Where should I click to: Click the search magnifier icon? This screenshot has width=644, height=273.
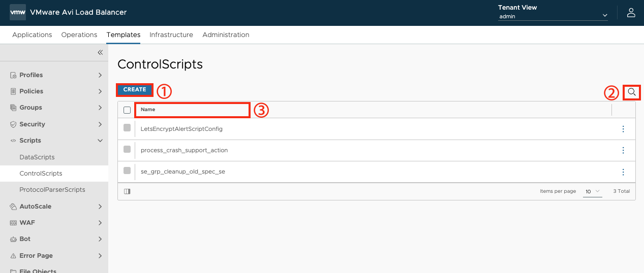(x=631, y=92)
